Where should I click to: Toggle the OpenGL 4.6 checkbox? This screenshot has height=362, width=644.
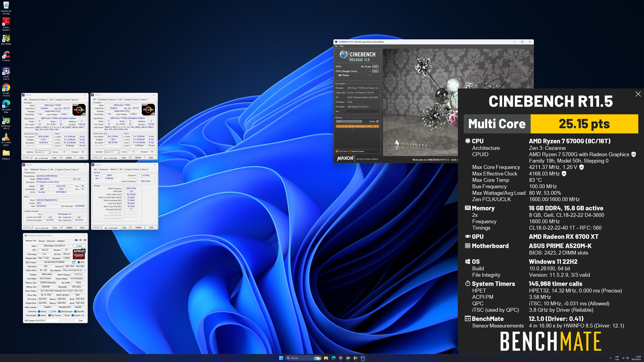coord(73,315)
